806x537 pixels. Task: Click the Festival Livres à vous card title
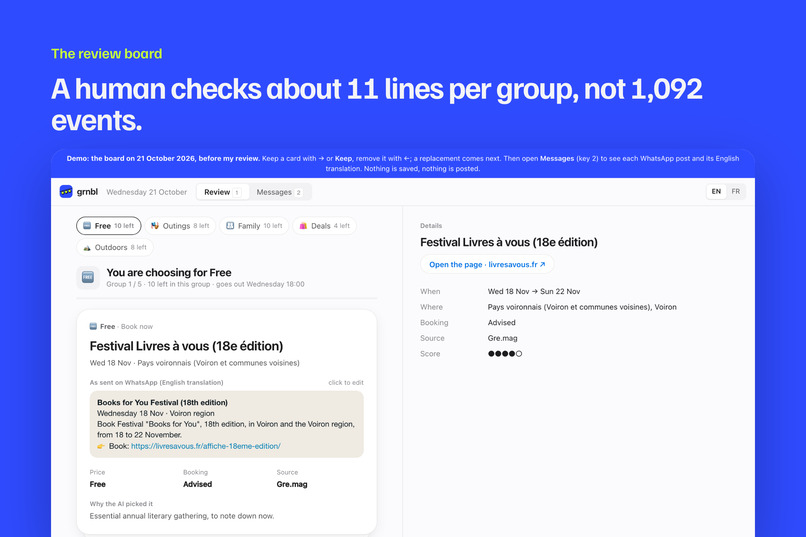(x=186, y=346)
